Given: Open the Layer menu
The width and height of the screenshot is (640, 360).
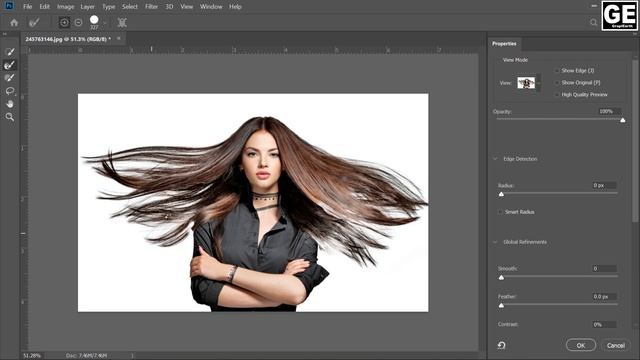Looking at the screenshot, I should tap(87, 7).
